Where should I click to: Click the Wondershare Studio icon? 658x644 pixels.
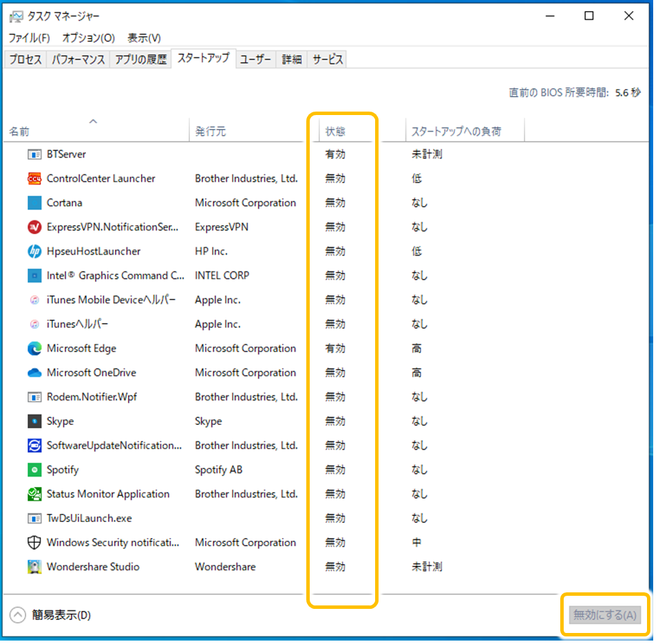[34, 568]
